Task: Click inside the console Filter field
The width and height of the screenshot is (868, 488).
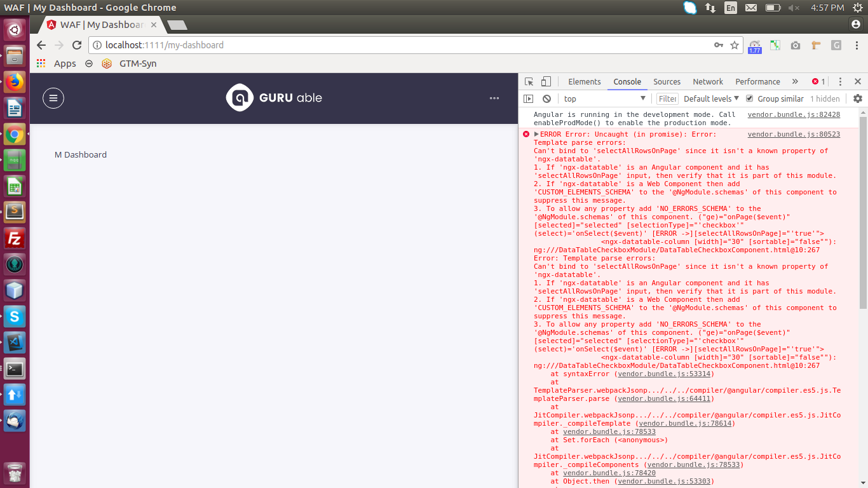Action: pyautogui.click(x=667, y=98)
